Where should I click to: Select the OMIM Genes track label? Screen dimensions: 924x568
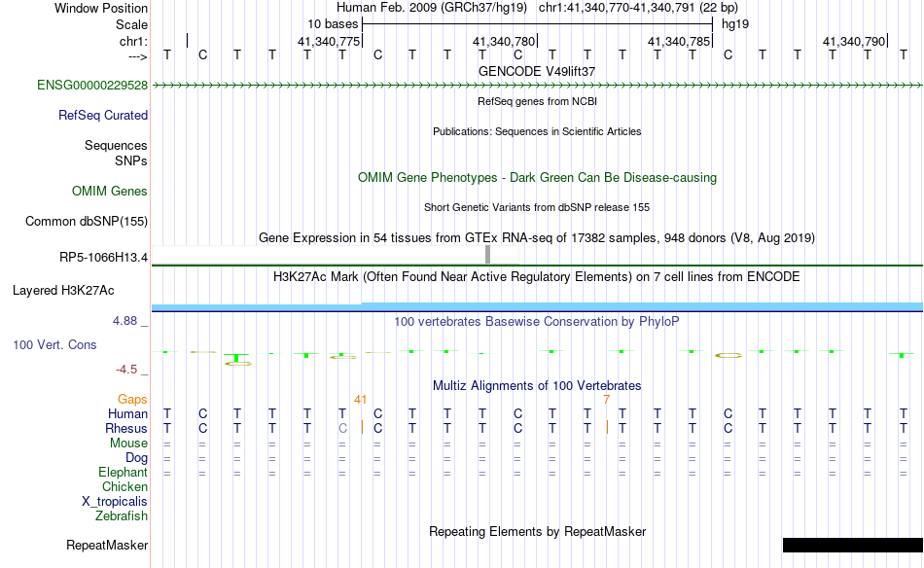click(x=109, y=192)
